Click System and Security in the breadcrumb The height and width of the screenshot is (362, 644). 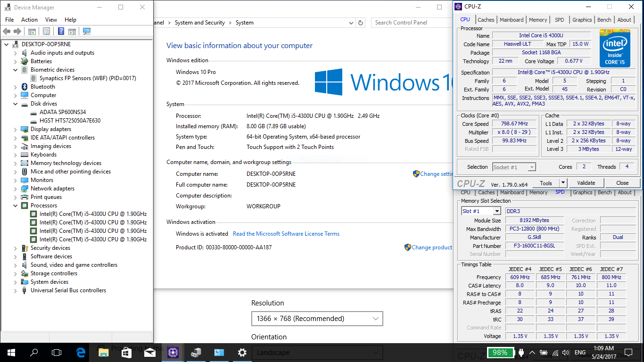200,23
